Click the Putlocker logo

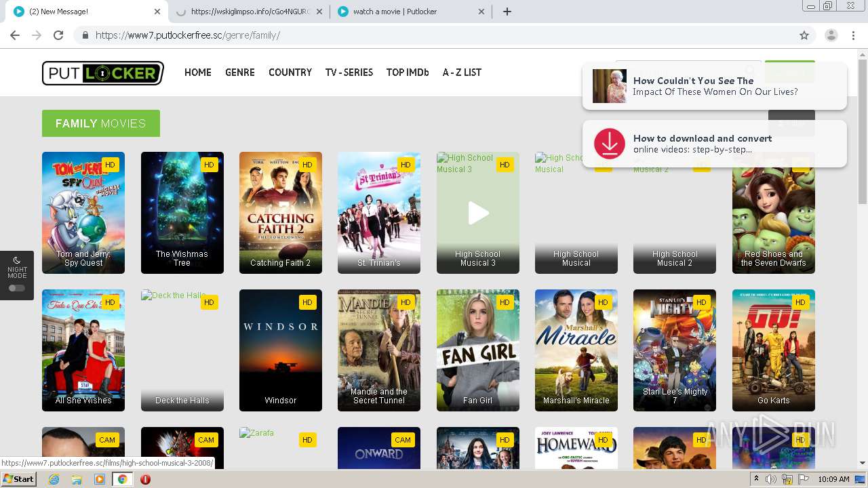click(x=103, y=73)
